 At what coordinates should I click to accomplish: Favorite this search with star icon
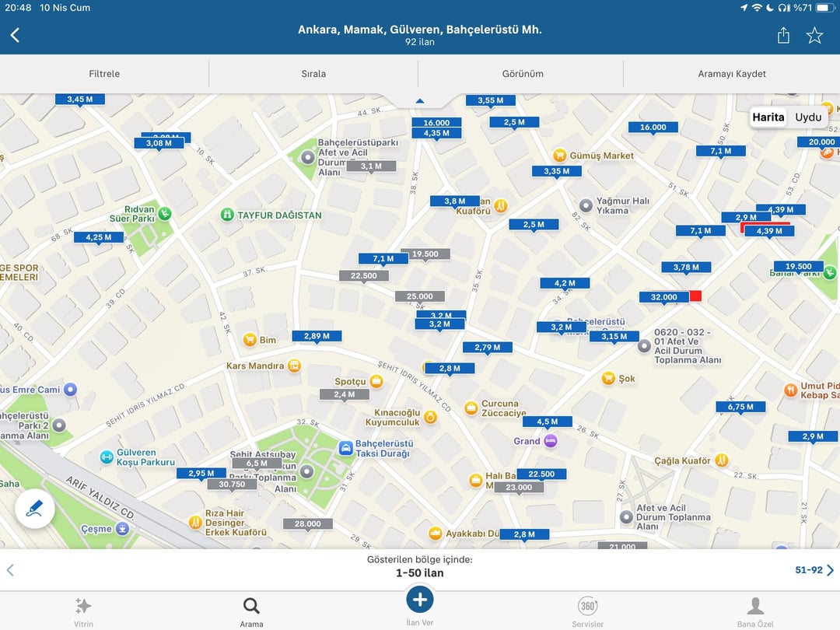(814, 35)
